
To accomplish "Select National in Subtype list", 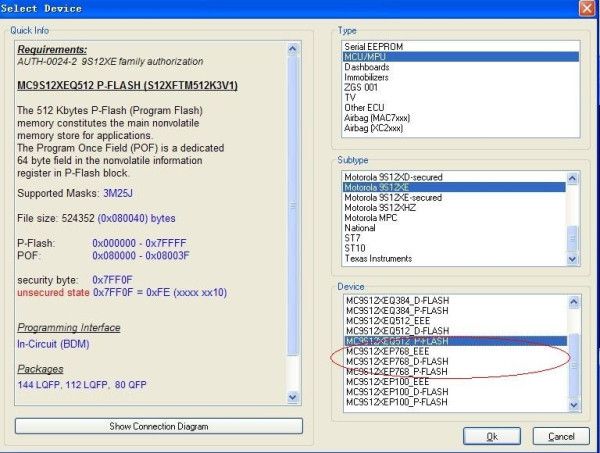I will [x=359, y=228].
